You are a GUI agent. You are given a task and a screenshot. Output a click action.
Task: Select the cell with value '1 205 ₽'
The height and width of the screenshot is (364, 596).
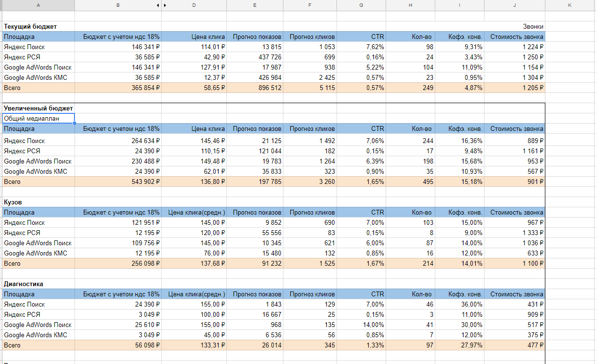tap(515, 88)
